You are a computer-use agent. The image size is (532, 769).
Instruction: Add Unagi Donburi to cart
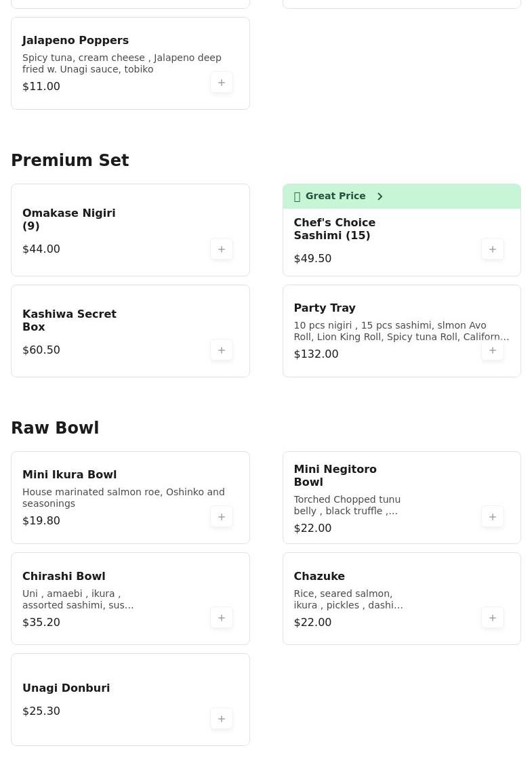[222, 719]
